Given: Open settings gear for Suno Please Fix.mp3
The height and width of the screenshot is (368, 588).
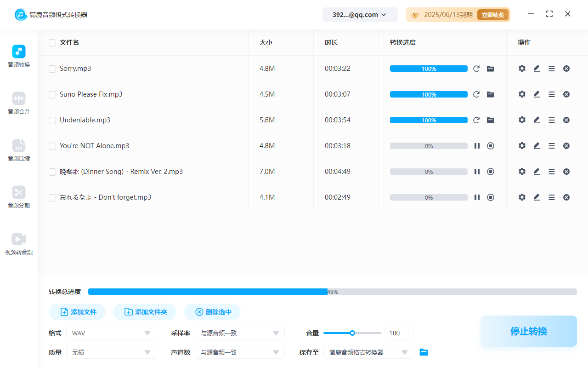Looking at the screenshot, I should pos(522,94).
